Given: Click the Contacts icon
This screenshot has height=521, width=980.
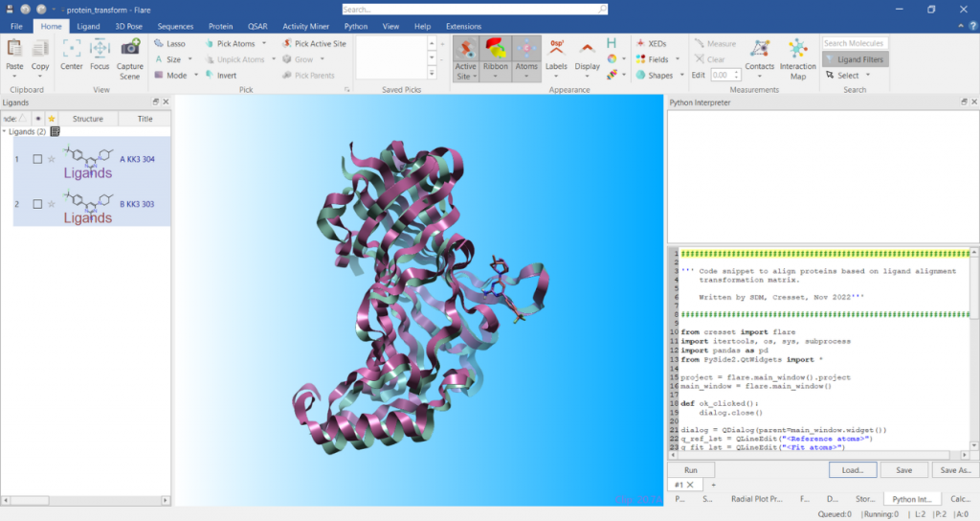Looking at the screenshot, I should click(759, 49).
